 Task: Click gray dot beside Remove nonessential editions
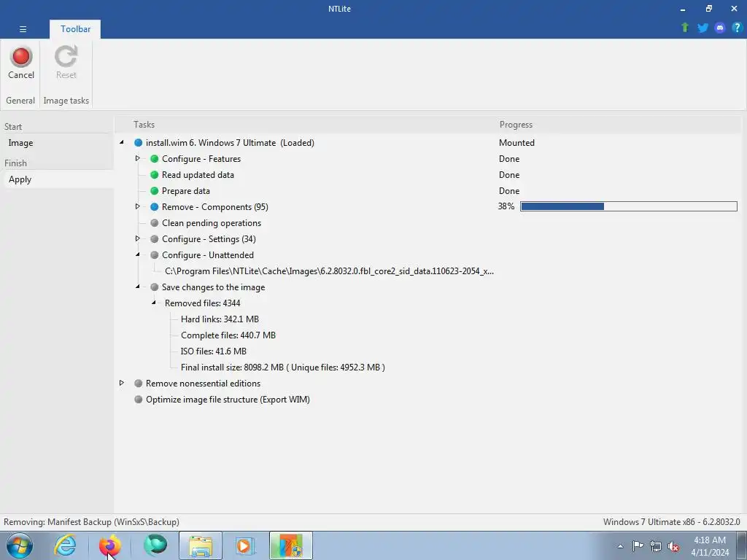coord(139,384)
